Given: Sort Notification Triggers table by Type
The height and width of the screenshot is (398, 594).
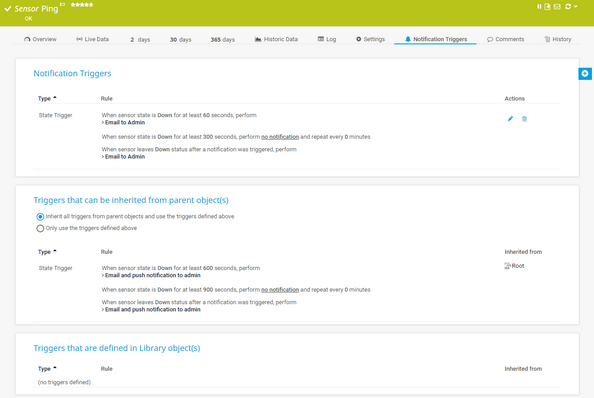Looking at the screenshot, I should (47, 98).
